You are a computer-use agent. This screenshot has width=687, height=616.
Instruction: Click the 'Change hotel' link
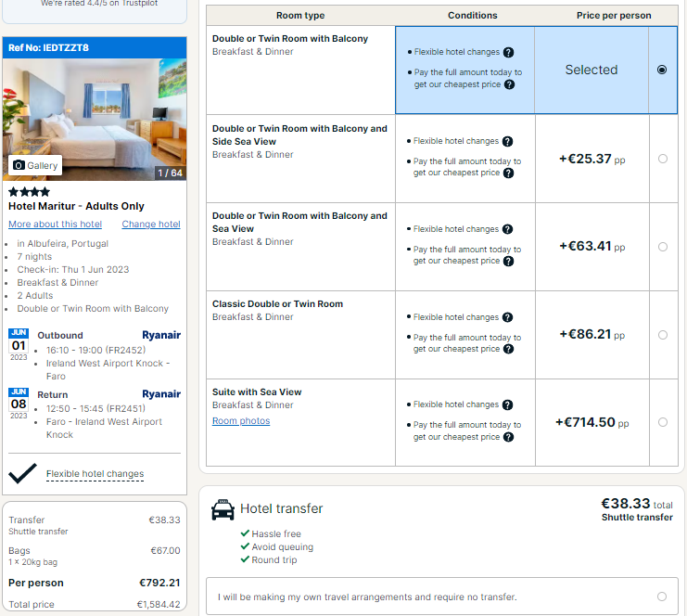151,224
